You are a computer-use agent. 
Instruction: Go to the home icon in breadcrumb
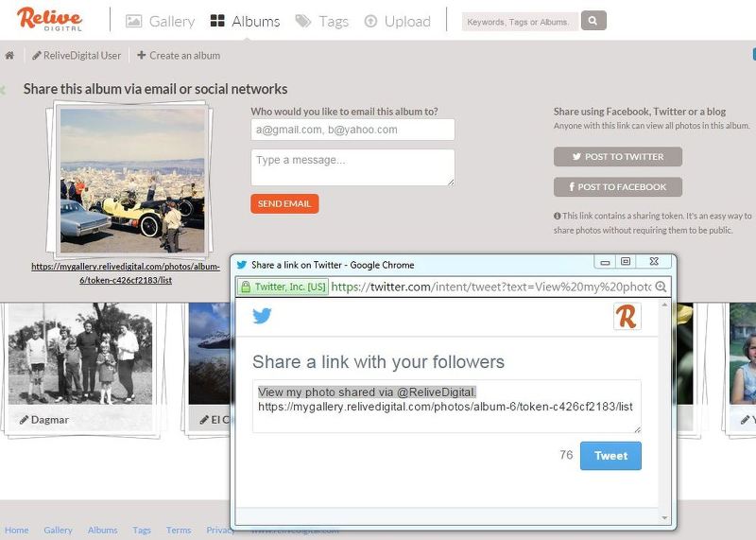(x=9, y=56)
